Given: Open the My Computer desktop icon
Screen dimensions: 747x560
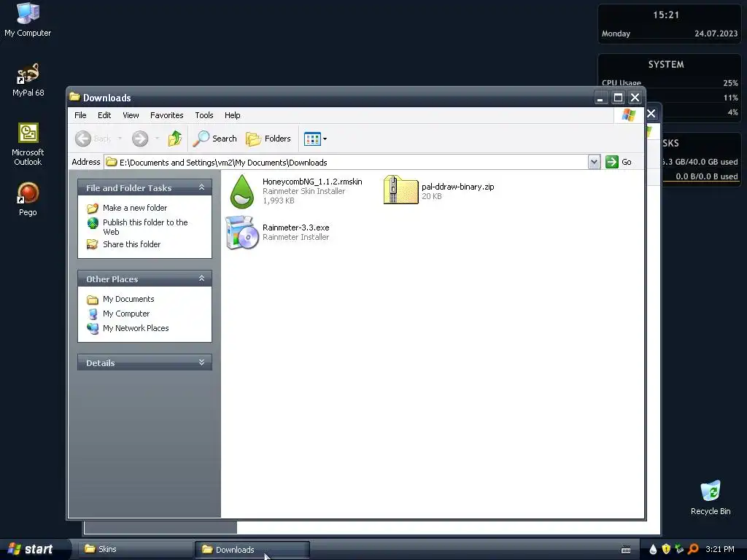Looking at the screenshot, I should tap(28, 19).
